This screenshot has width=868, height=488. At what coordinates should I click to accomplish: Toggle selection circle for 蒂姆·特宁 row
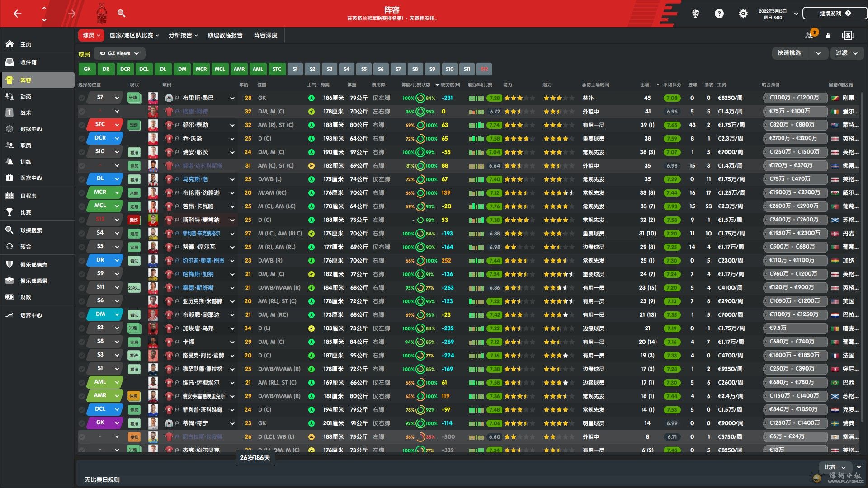(x=82, y=423)
